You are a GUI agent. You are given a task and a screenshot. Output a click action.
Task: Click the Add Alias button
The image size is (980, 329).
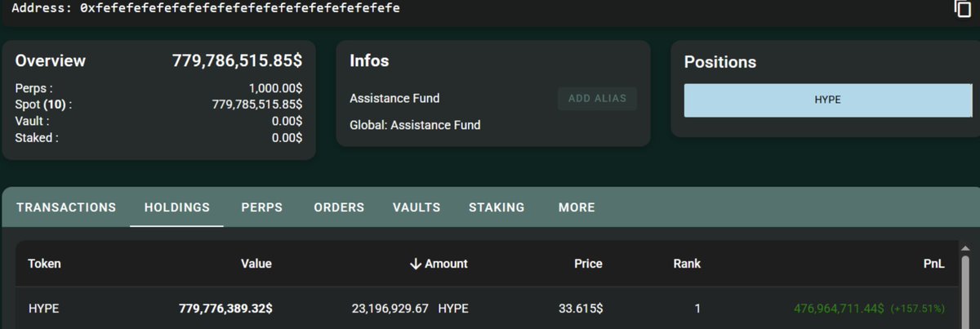coord(597,99)
